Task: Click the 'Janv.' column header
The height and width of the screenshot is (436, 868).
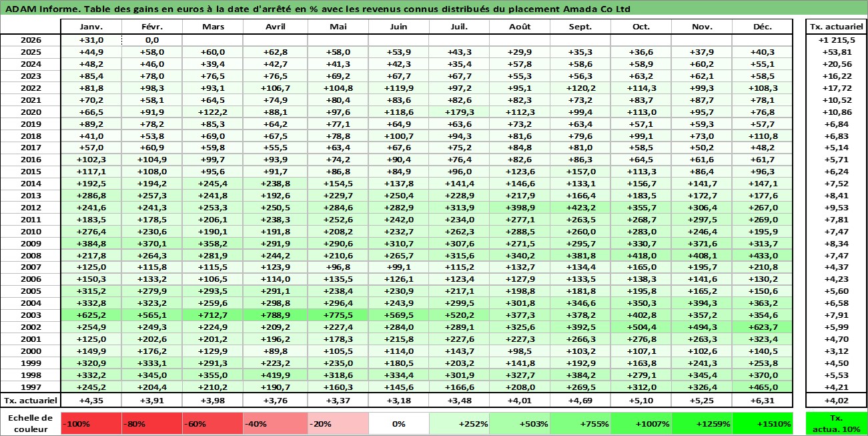Action: (91, 27)
